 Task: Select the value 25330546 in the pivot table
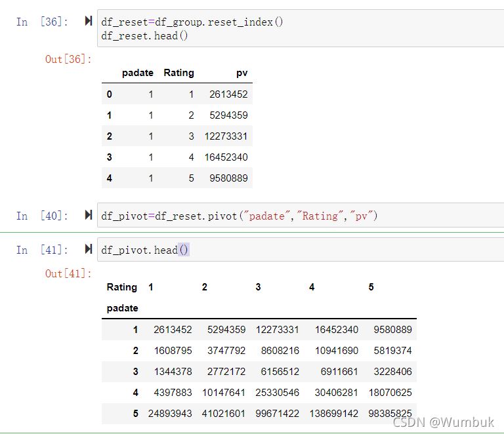click(278, 393)
